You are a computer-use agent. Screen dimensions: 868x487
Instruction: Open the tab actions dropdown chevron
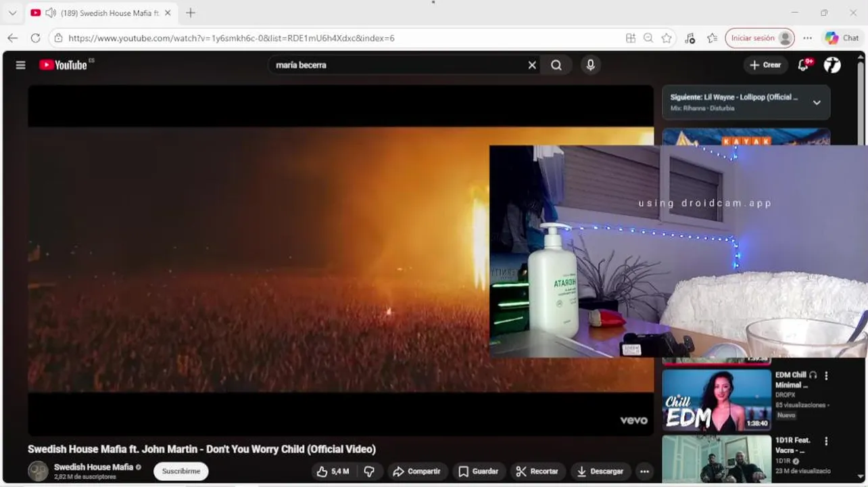[x=12, y=13]
